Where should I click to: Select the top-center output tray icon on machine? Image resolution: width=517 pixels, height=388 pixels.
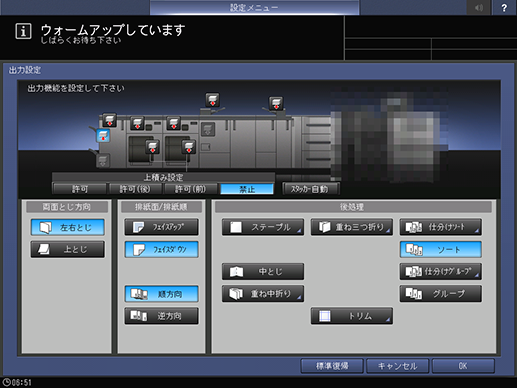click(212, 100)
